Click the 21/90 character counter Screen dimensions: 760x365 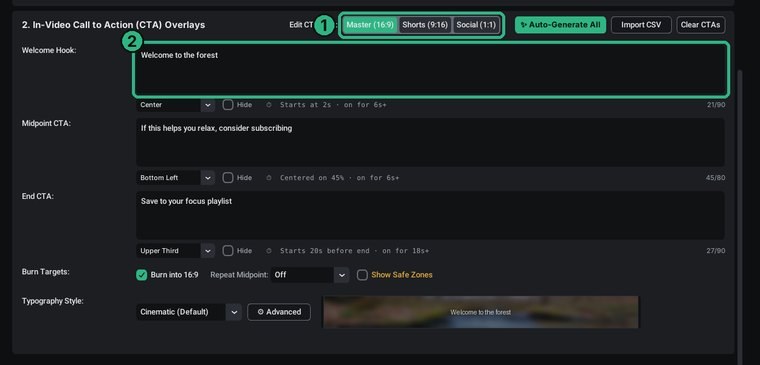[715, 105]
